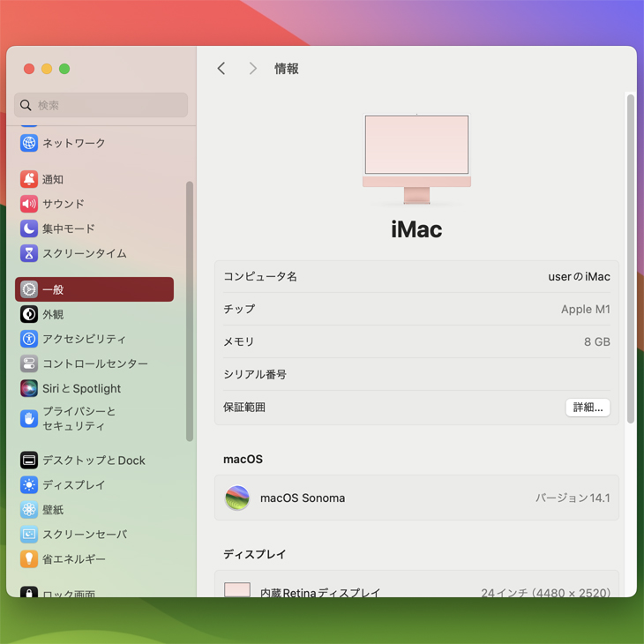Click the 一般 gear icon

pos(29,289)
